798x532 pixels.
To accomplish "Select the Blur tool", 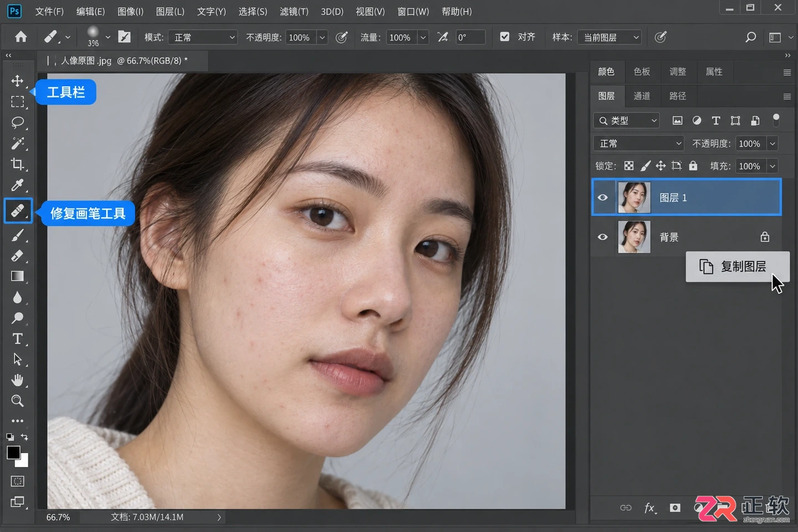I will click(17, 298).
